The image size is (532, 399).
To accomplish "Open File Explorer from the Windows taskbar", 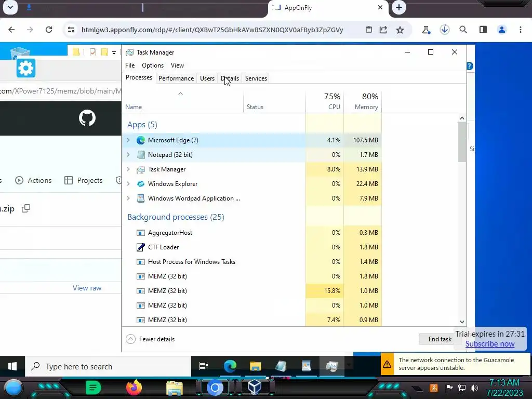I will pos(255,366).
